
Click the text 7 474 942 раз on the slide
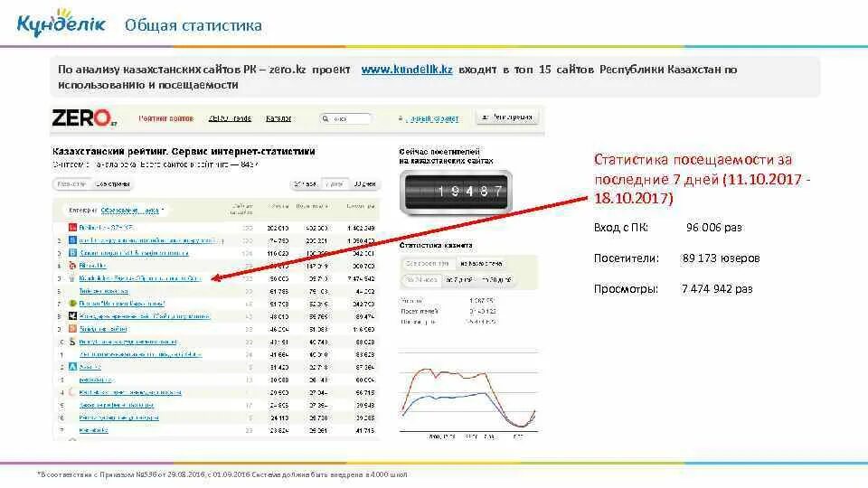point(717,289)
